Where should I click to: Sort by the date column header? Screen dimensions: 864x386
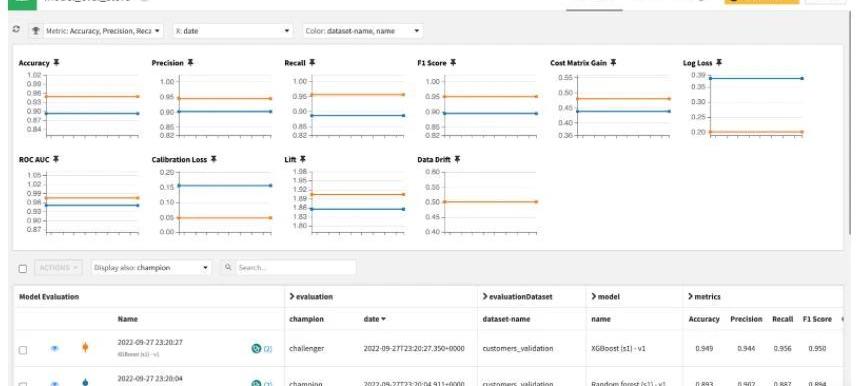pyautogui.click(x=374, y=319)
